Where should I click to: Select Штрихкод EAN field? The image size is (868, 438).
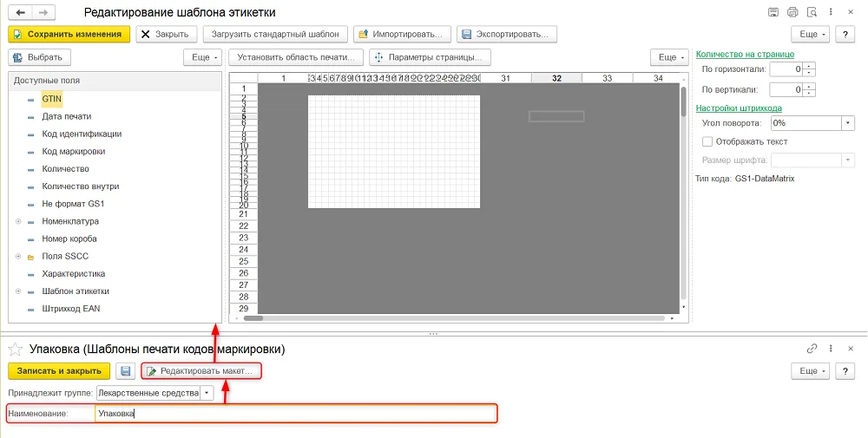pos(71,309)
